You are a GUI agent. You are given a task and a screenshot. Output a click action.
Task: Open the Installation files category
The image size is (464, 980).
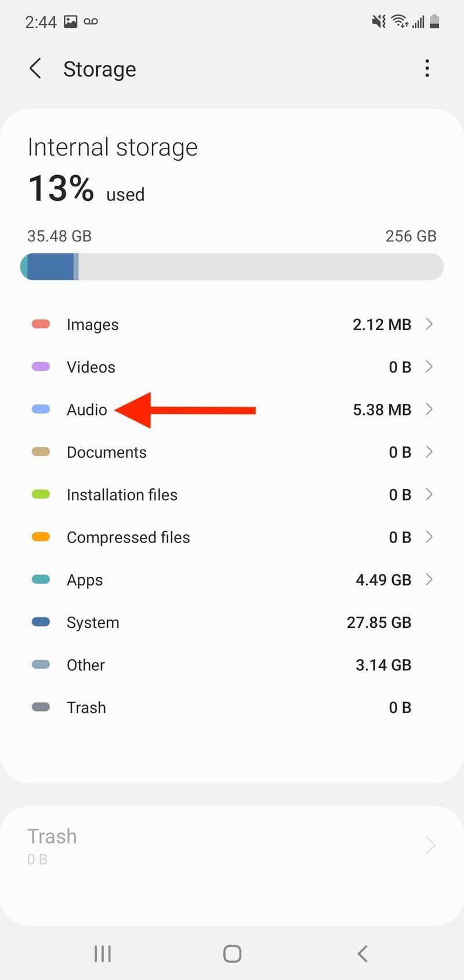122,495
